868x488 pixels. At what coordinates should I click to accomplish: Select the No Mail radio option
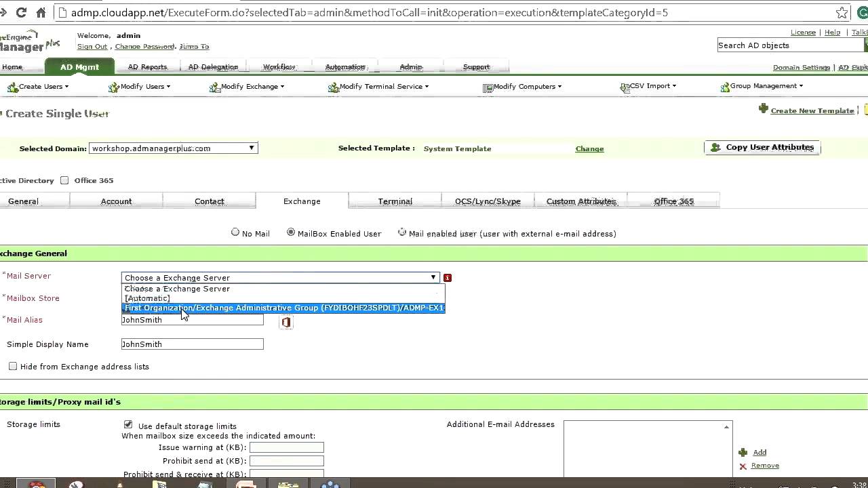[x=235, y=232]
